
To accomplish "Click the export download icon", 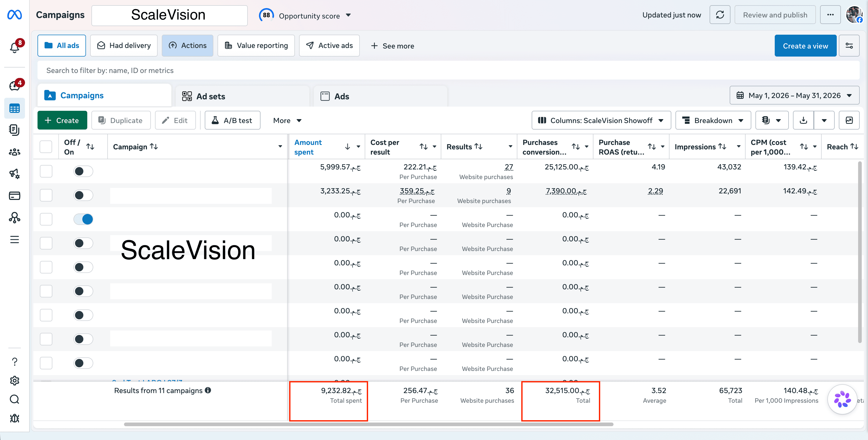I will click(x=803, y=120).
